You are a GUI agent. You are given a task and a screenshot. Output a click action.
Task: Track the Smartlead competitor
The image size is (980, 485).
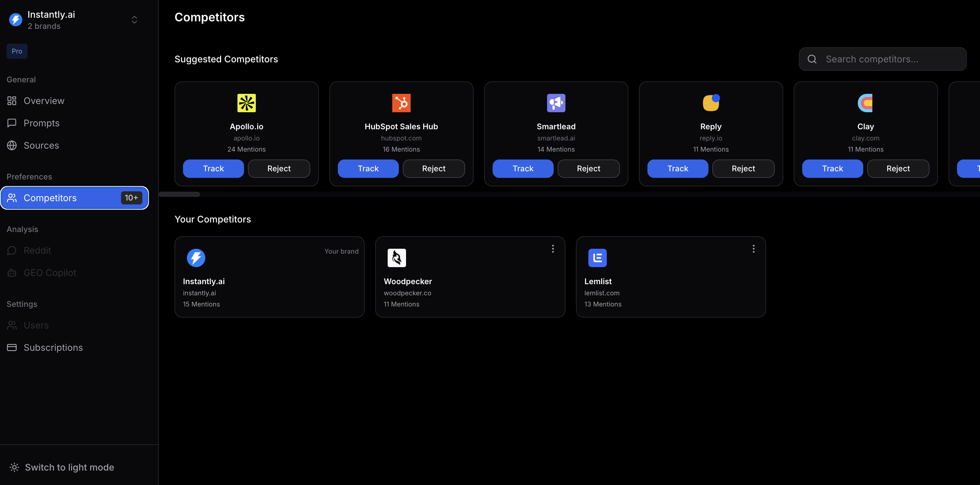coord(523,169)
